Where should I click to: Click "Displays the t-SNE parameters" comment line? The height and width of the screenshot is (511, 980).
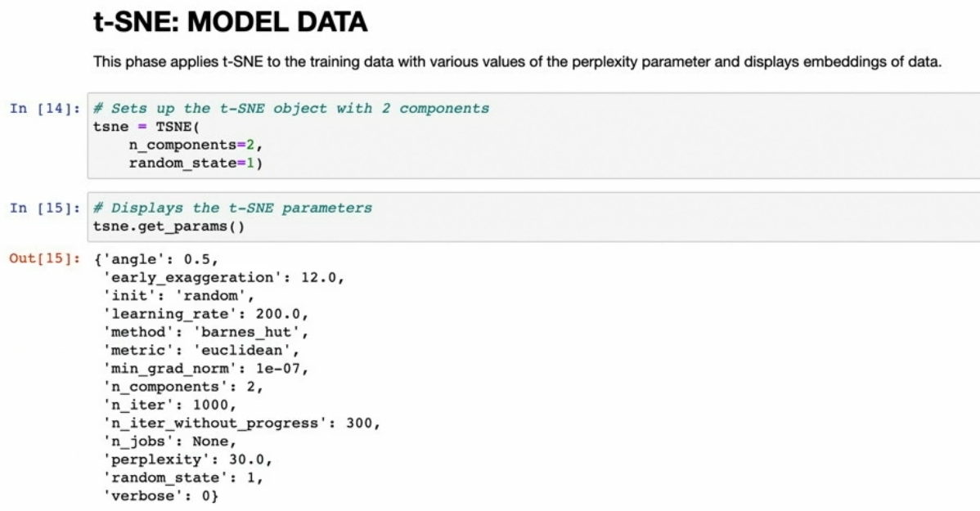coord(233,208)
